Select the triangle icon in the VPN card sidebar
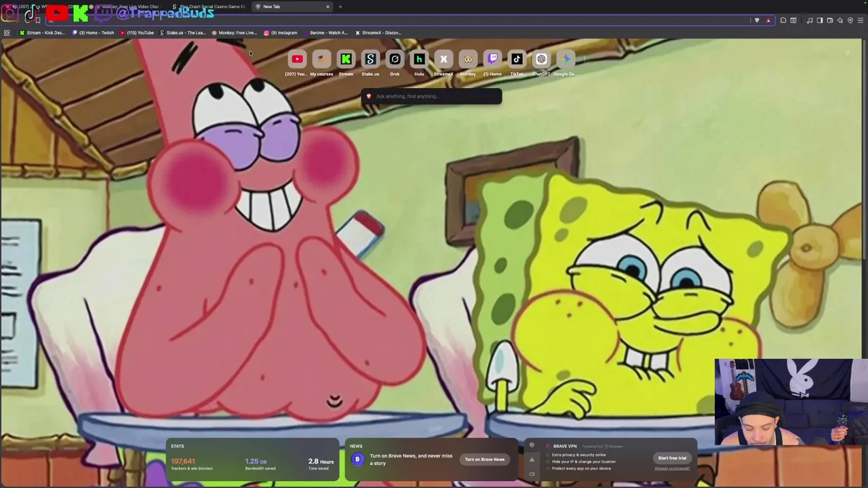This screenshot has width=868, height=488. (x=532, y=460)
